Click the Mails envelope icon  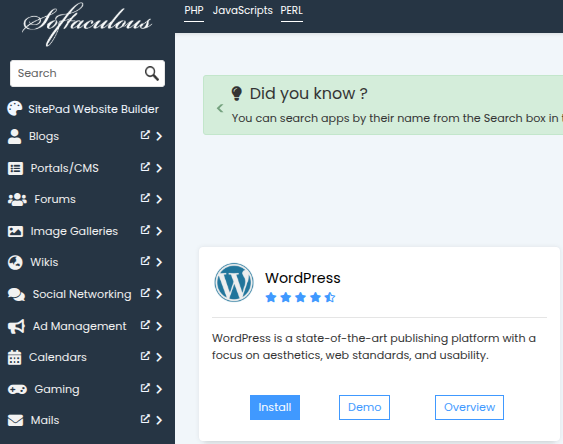click(15, 420)
